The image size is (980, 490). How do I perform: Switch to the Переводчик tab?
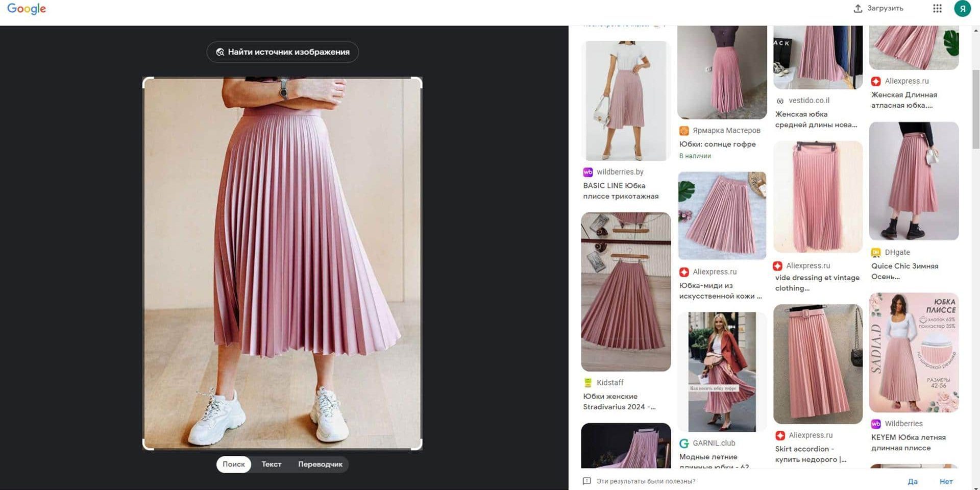point(320,464)
